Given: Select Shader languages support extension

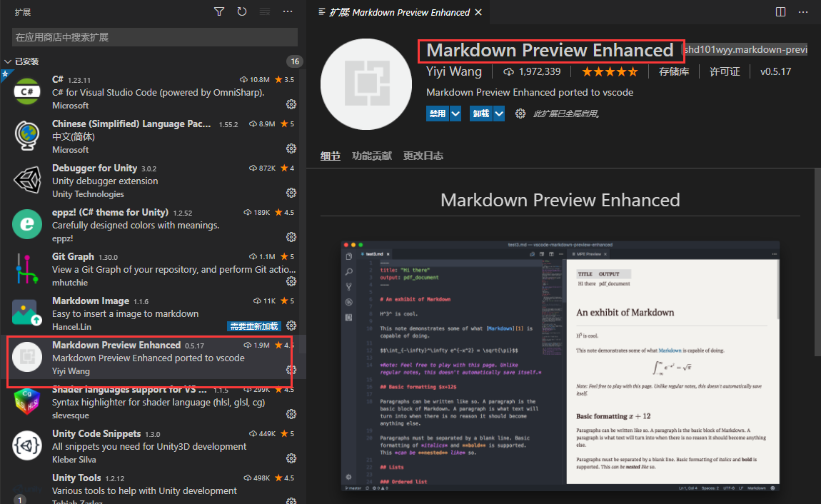Looking at the screenshot, I should point(152,402).
